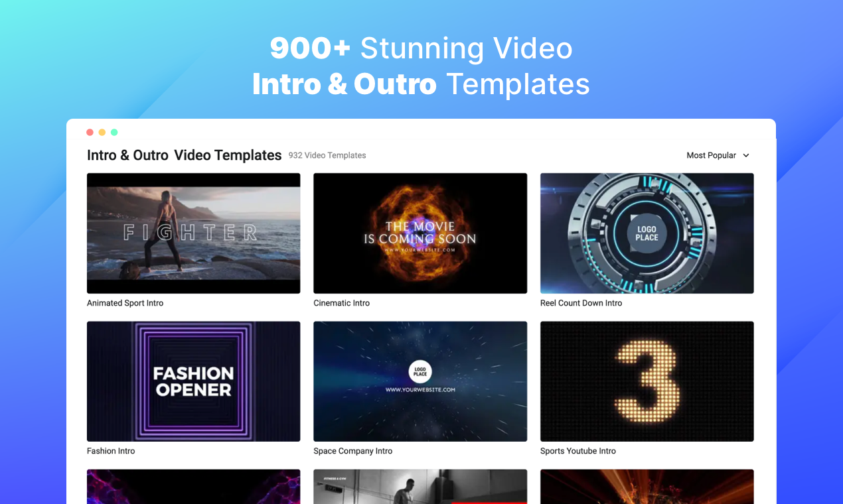Image resolution: width=843 pixels, height=504 pixels.
Task: Click the Sports Youtube Intro title
Action: click(578, 451)
